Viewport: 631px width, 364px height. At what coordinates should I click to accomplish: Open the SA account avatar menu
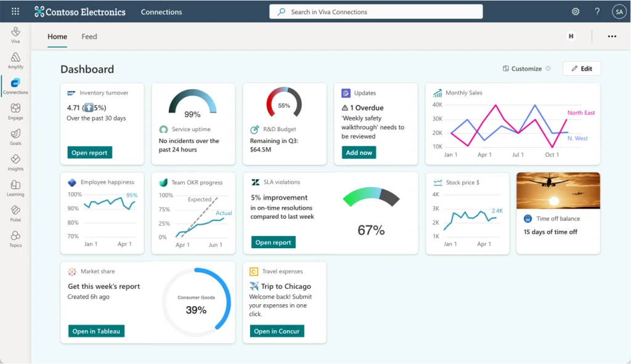coord(619,11)
